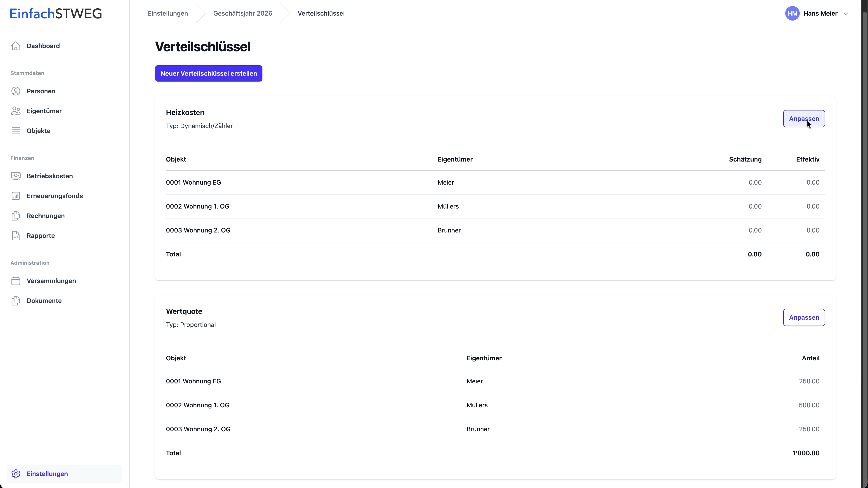The height and width of the screenshot is (488, 868).
Task: Open the Dokumente menu item
Action: [x=44, y=300]
